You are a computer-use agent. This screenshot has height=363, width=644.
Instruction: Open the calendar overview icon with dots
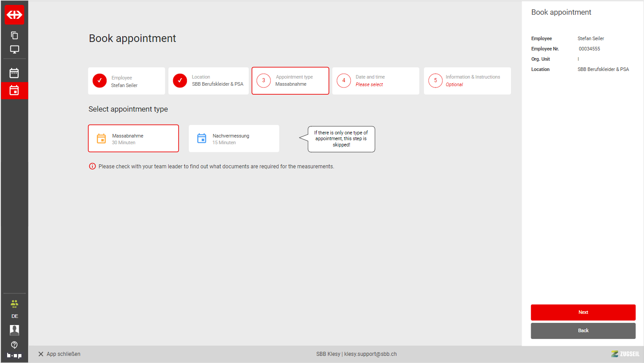[14, 73]
